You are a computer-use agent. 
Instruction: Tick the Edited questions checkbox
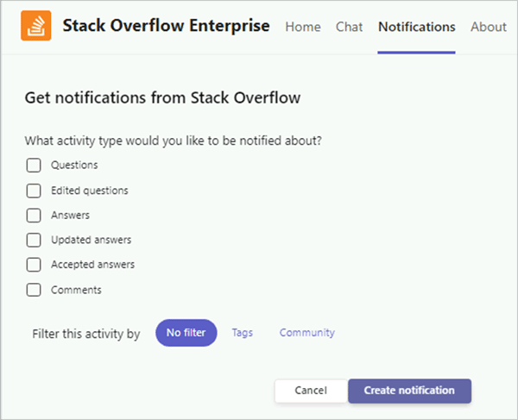pos(34,191)
